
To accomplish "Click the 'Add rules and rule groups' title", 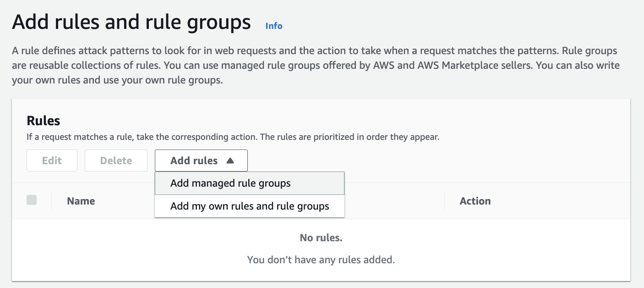I will tap(131, 22).
